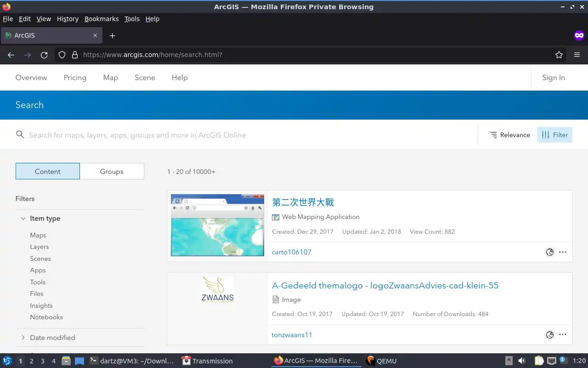The width and height of the screenshot is (588, 368).
Task: Filter by Layers item type
Action: tap(40, 247)
